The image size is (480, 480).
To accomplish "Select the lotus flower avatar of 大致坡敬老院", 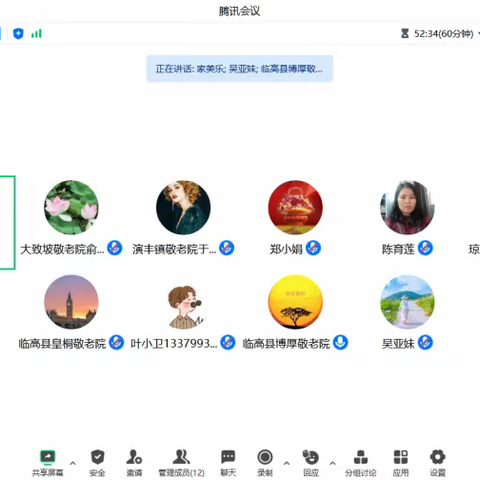I will (x=71, y=207).
